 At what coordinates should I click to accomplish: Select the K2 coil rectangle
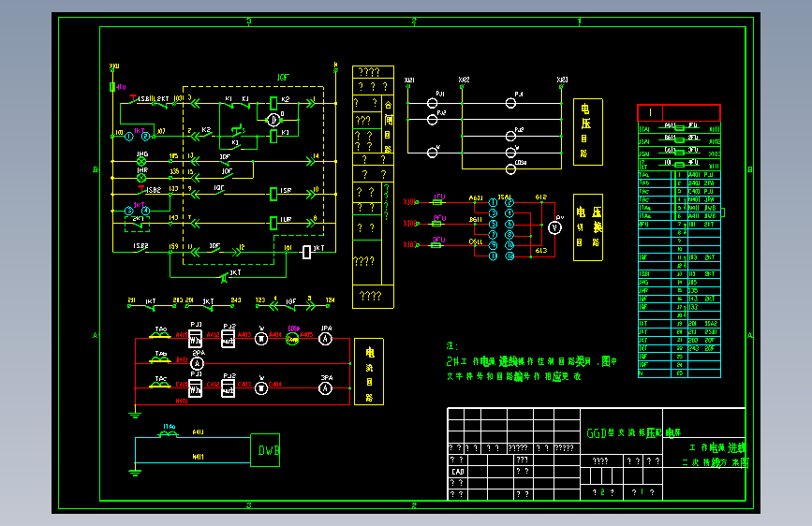pos(273,103)
